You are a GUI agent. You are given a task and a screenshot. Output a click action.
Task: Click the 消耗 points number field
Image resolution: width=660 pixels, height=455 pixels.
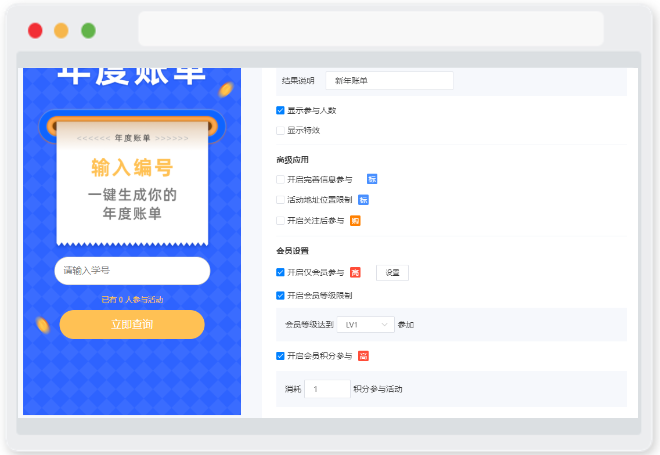tap(327, 389)
